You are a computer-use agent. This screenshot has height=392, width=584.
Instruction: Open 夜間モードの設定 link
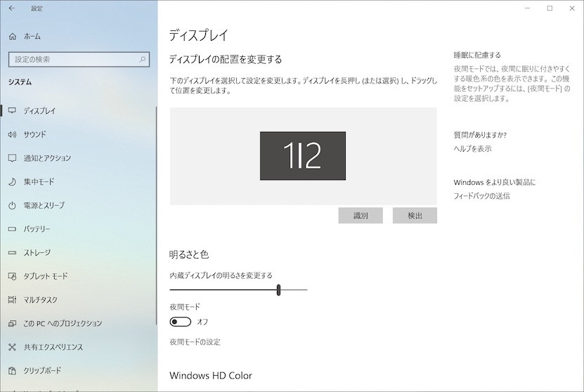pyautogui.click(x=195, y=341)
